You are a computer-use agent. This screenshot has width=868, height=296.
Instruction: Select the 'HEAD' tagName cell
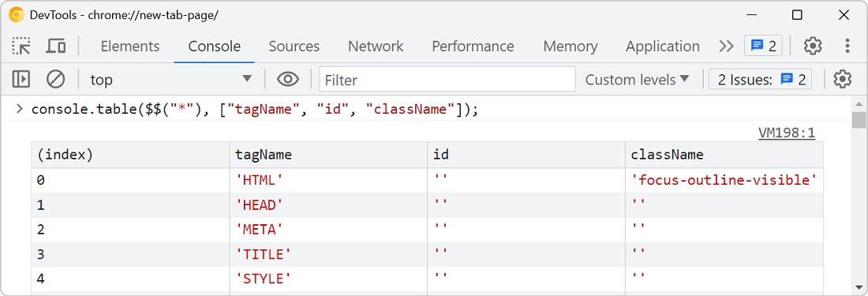click(328, 205)
